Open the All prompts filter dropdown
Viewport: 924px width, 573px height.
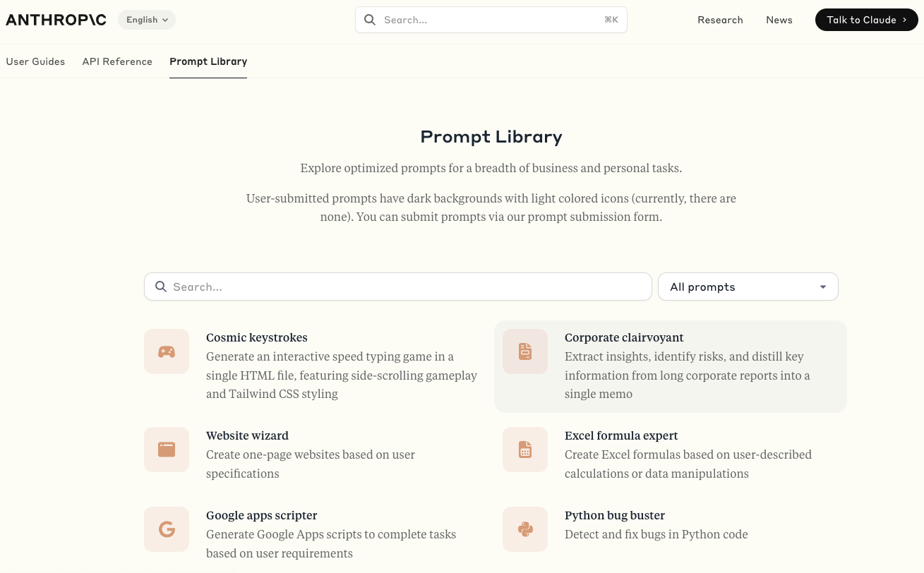(748, 286)
